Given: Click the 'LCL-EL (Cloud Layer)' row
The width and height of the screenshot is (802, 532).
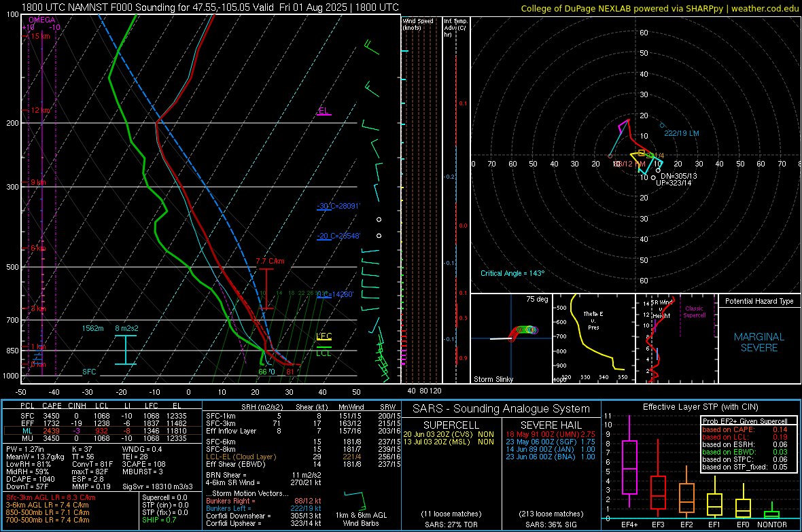Looking at the screenshot, I should 241,457.
